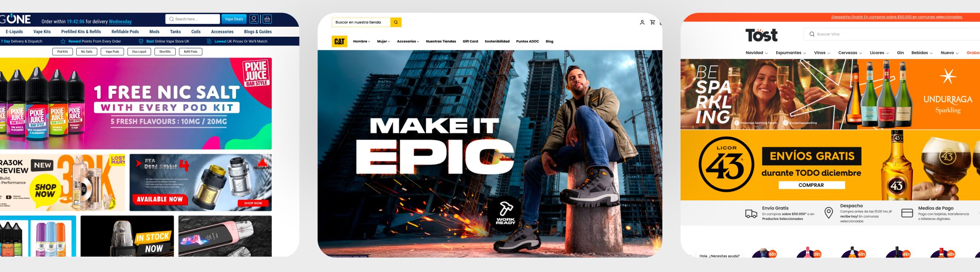
Task: Expand Hombre menu on CAT site
Action: pos(362,41)
